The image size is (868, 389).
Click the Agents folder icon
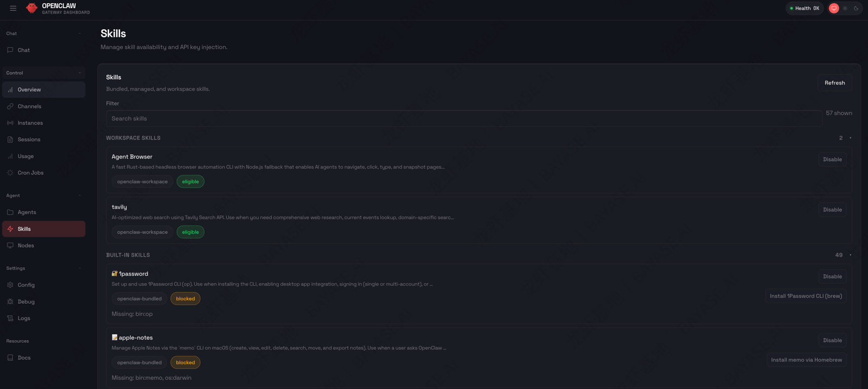(10, 212)
